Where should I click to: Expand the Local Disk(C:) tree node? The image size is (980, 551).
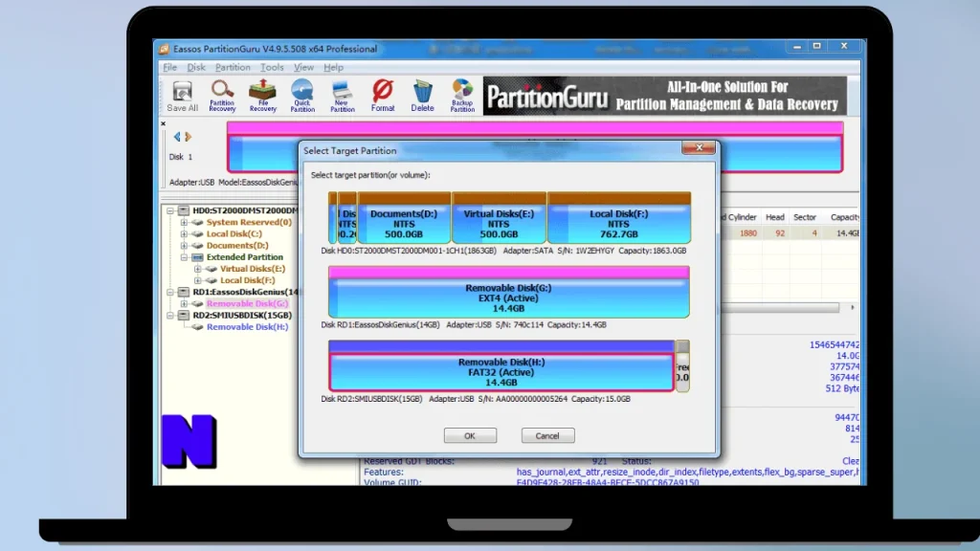click(x=184, y=234)
